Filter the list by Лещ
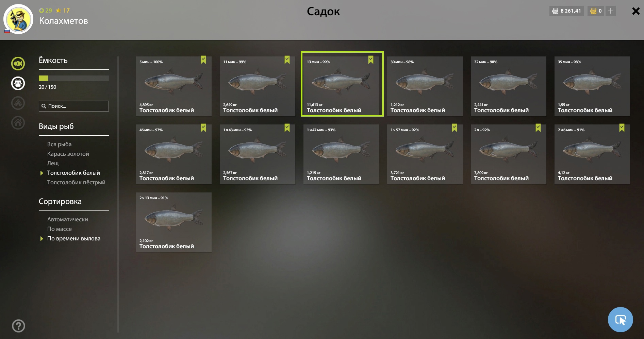Screen dimensions: 644x339 click(x=53, y=163)
